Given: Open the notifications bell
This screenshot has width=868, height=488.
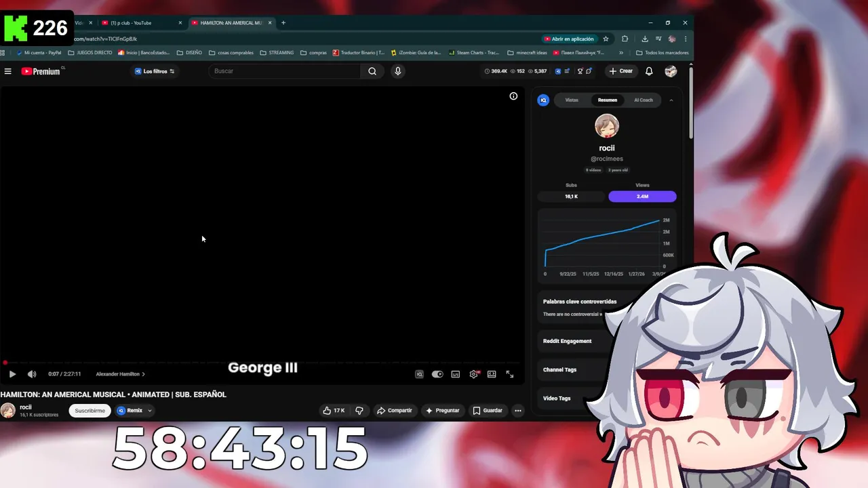Looking at the screenshot, I should pos(649,71).
